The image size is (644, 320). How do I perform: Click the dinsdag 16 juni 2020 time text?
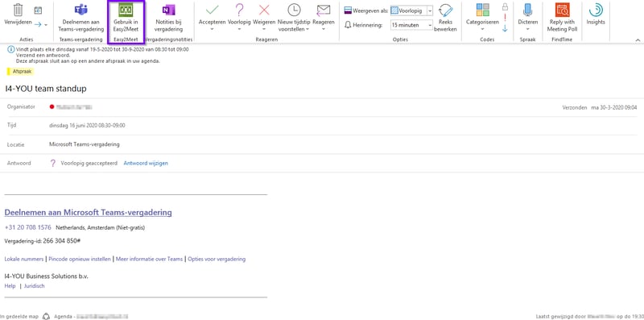pos(87,126)
